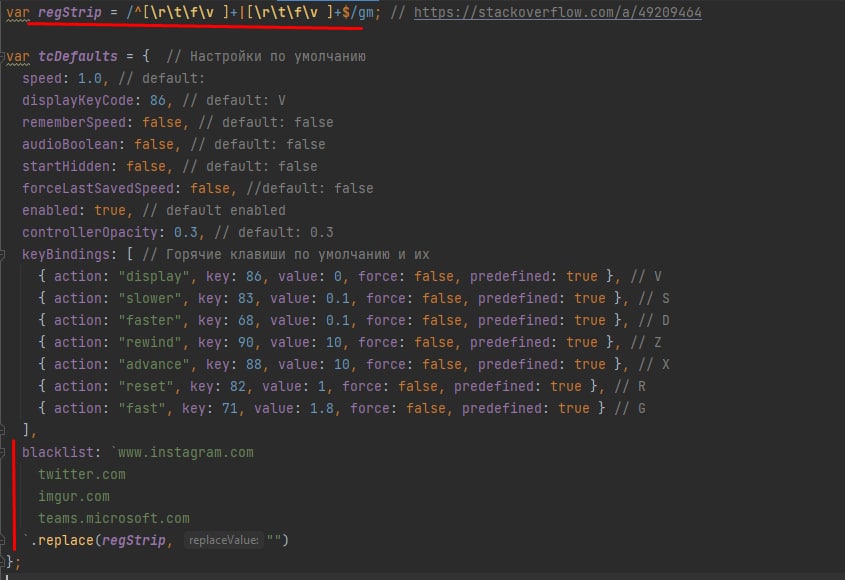Collapse the blacklist template string fold marker

(x=2, y=452)
